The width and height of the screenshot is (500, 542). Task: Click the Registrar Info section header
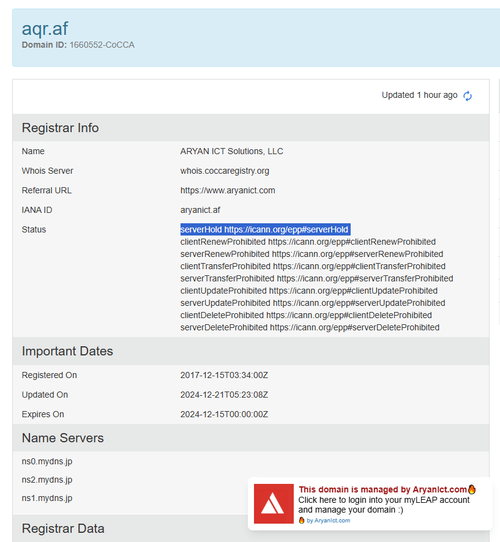click(x=60, y=128)
